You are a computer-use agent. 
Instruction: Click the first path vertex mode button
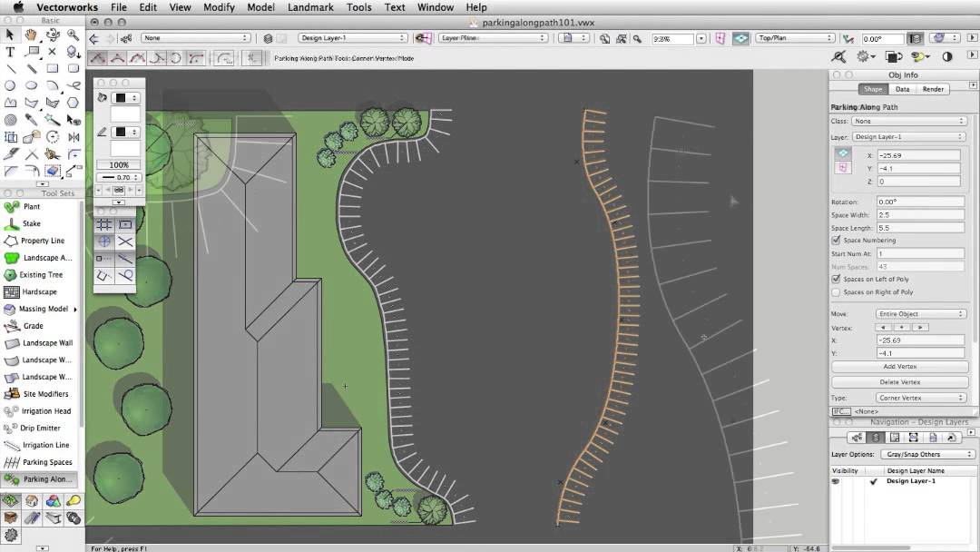(97, 58)
